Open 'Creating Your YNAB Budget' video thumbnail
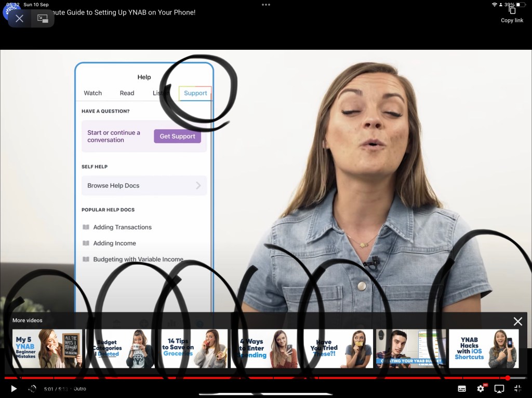The height and width of the screenshot is (398, 532). (x=411, y=349)
